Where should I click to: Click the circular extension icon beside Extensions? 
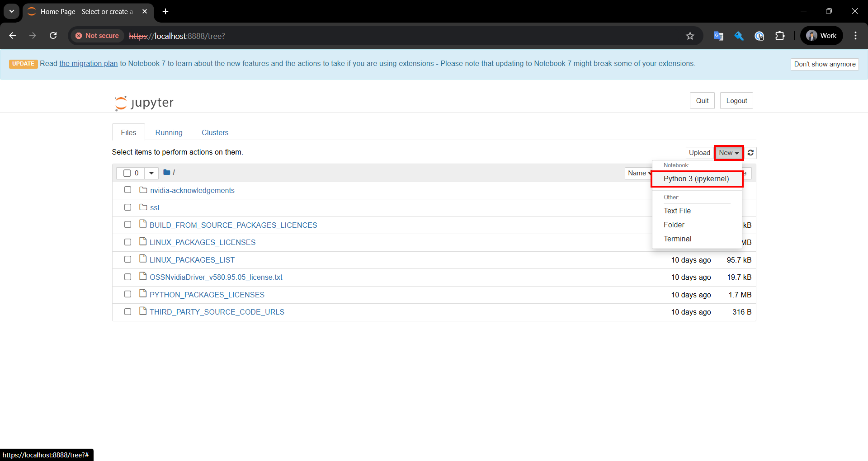tap(759, 36)
